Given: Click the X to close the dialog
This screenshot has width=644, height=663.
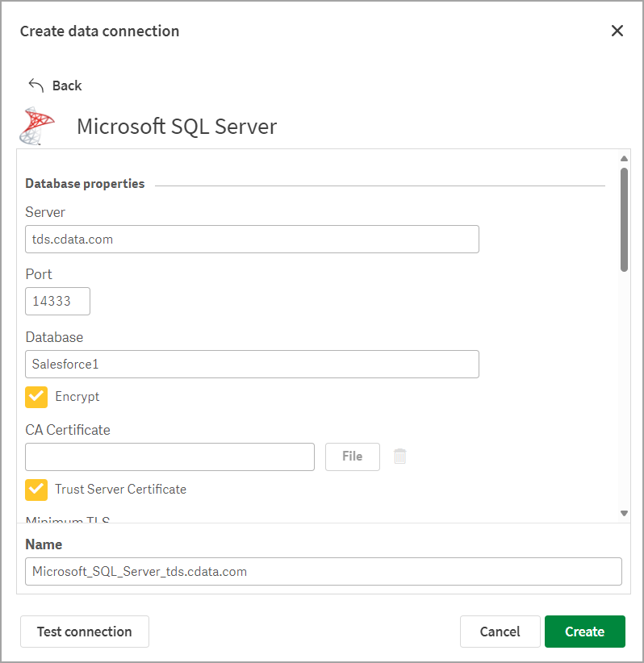Looking at the screenshot, I should (617, 31).
